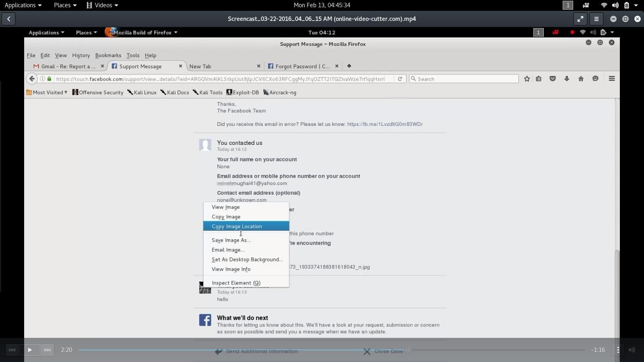This screenshot has width=644, height=362.
Task: Open the video player hamburger menu
Action: click(x=597, y=19)
